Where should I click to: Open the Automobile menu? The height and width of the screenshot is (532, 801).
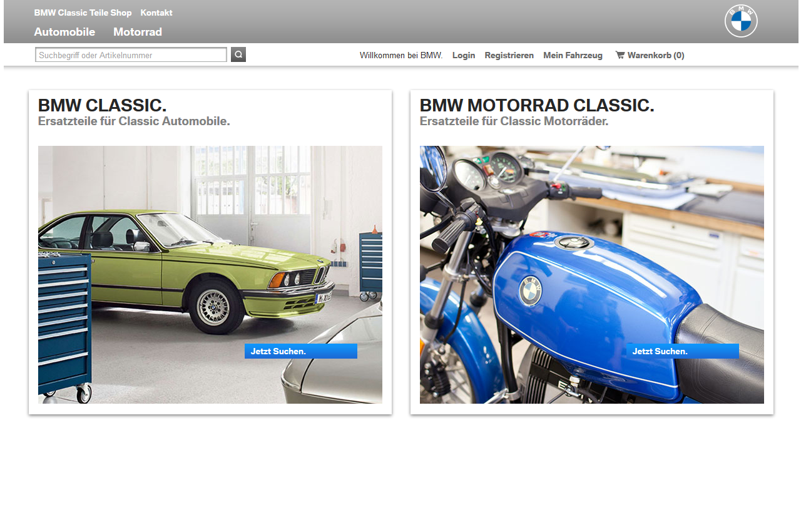tap(64, 32)
